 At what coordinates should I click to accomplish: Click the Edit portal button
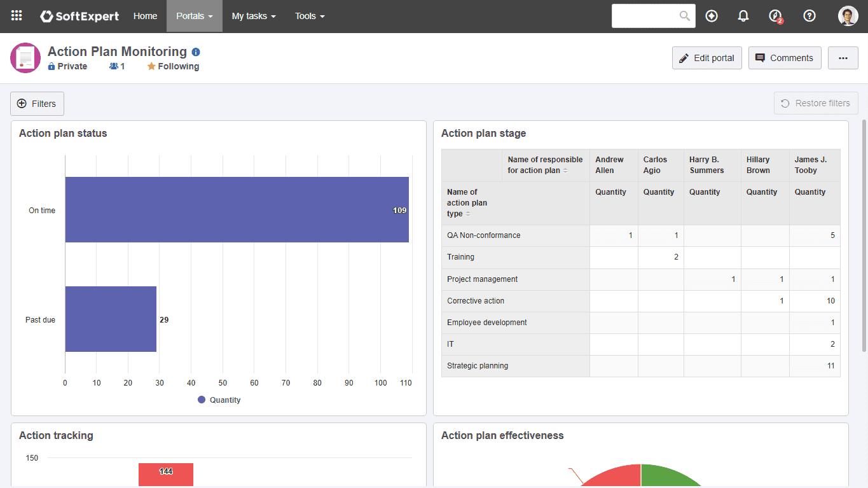707,58
